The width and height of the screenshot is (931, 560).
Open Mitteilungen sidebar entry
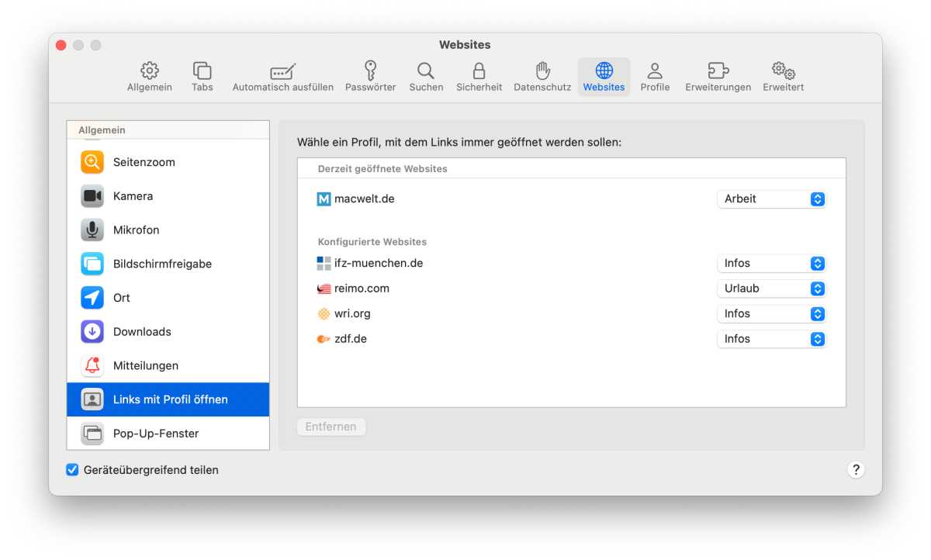(168, 365)
